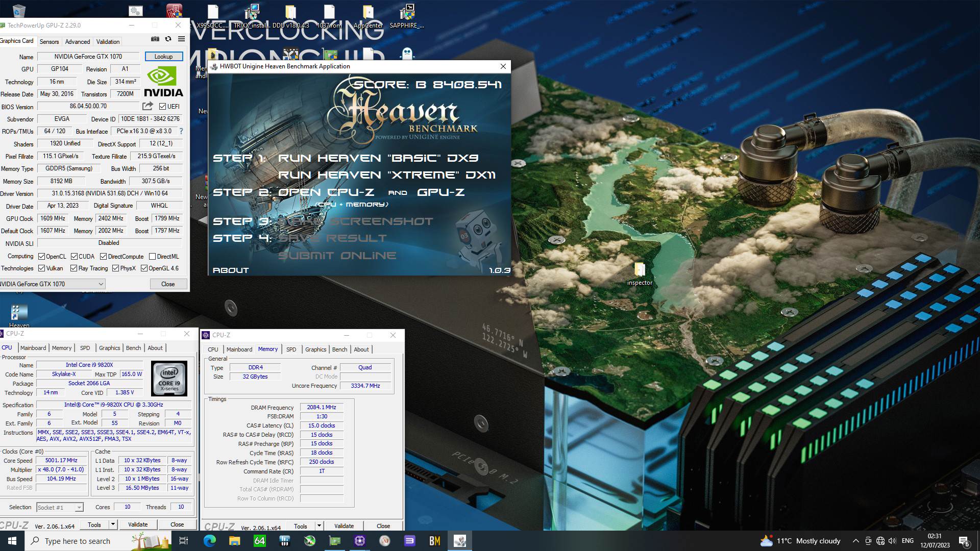Click the volume speaker tray icon

click(x=892, y=541)
